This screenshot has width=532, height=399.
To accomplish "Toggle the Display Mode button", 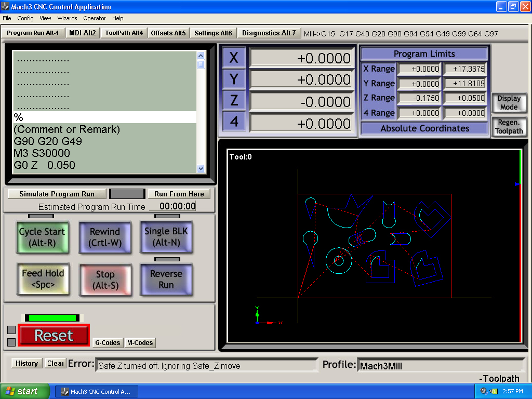I will [509, 103].
